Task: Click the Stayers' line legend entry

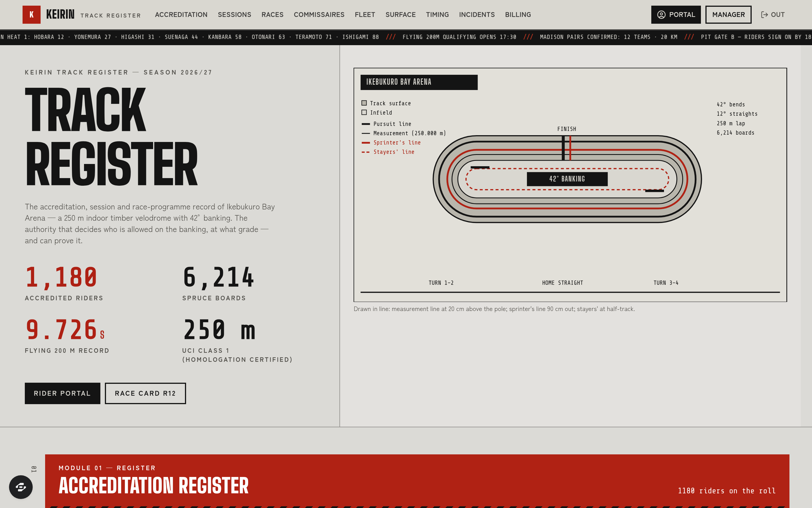Action: [x=388, y=152]
